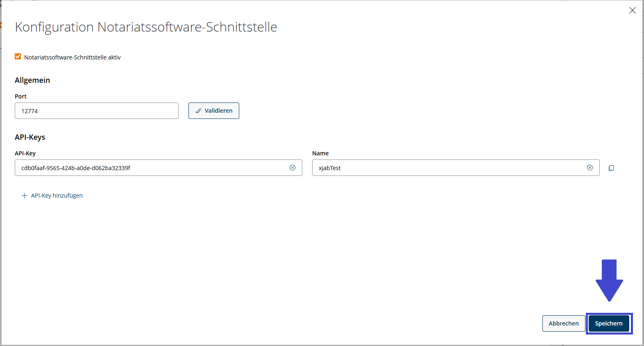This screenshot has width=644, height=346.
Task: Click the "API-Keys" section heading
Action: [x=30, y=137]
